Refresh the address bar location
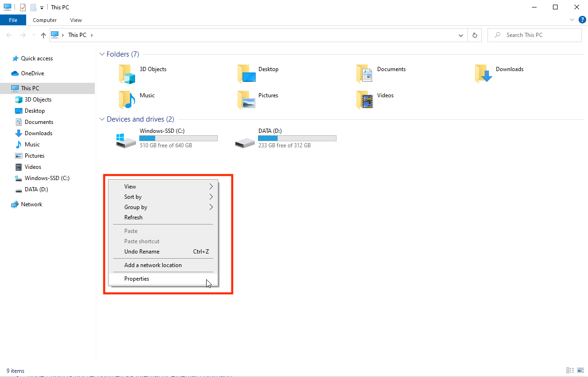Screen dimensions: 588x377 pos(475,35)
